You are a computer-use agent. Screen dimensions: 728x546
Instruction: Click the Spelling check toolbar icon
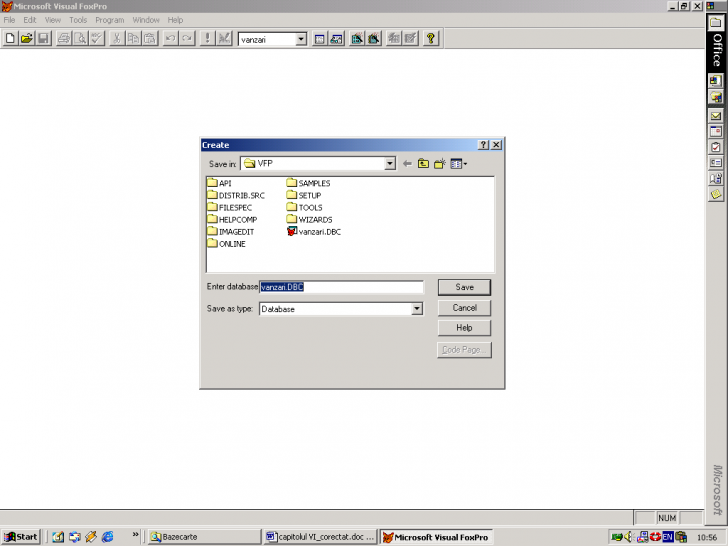point(97,39)
